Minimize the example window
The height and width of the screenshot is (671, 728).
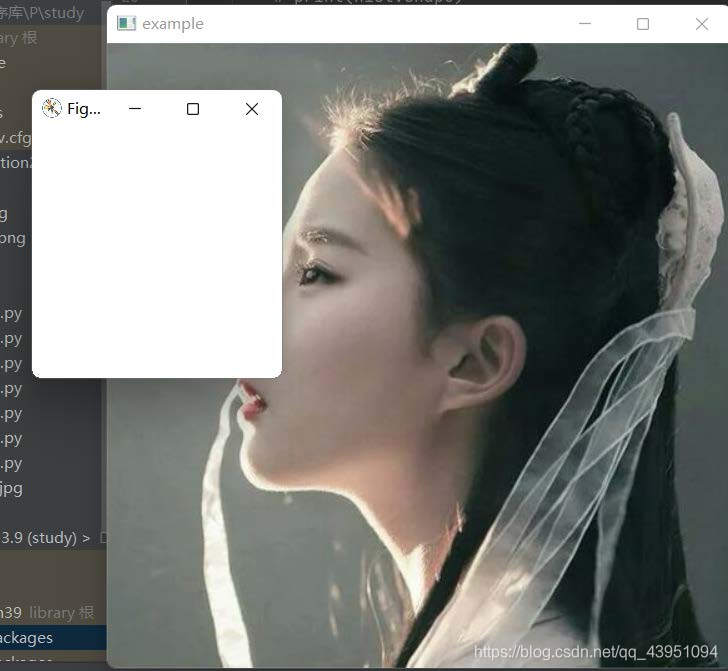coord(585,23)
